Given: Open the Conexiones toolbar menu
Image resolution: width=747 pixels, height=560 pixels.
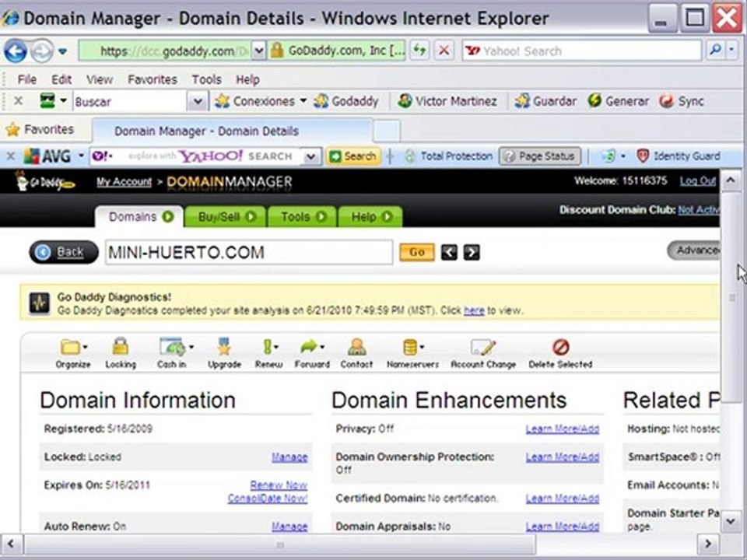Looking at the screenshot, I should (260, 101).
